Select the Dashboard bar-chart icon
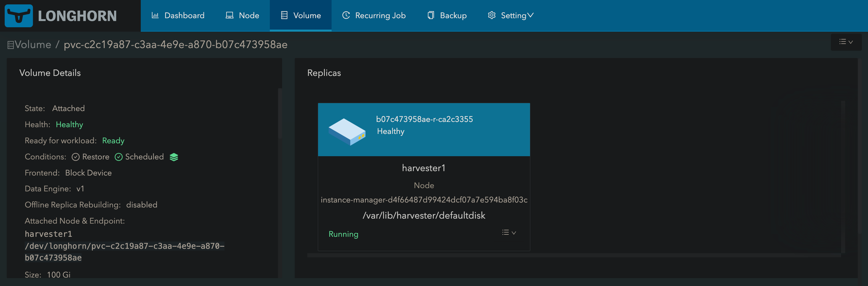The height and width of the screenshot is (286, 868). click(x=155, y=15)
